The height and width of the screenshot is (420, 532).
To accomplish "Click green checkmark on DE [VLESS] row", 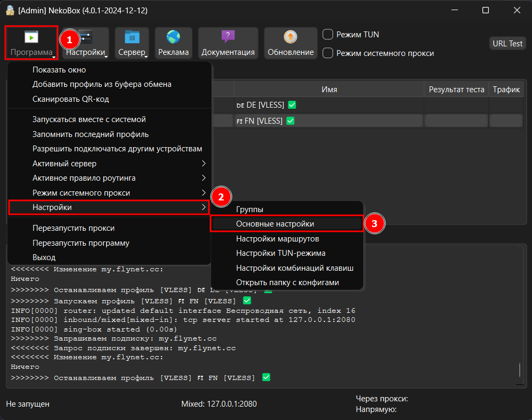I will click(x=291, y=105).
